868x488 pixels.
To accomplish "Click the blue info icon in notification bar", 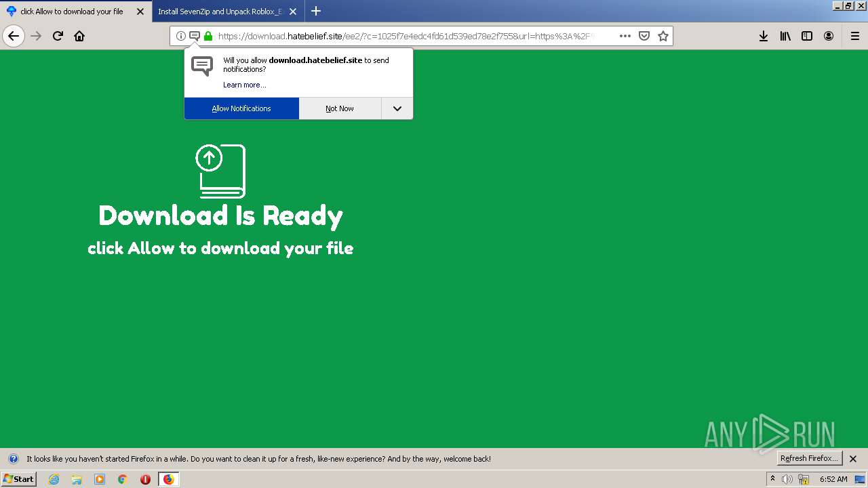I will click(x=13, y=459).
